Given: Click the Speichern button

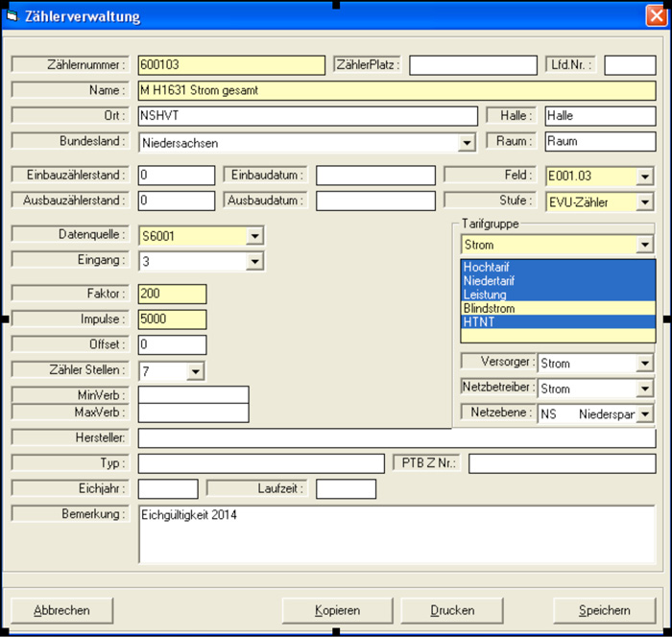Looking at the screenshot, I should [604, 610].
